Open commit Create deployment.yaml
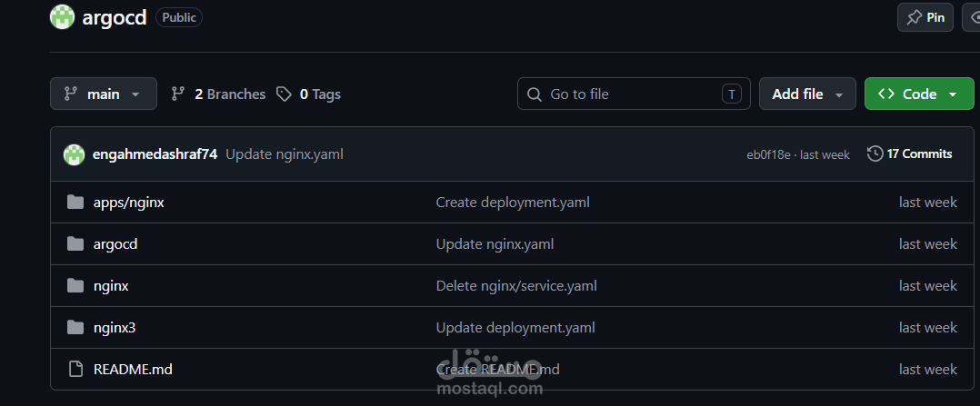The height and width of the screenshot is (406, 980). coord(513,203)
